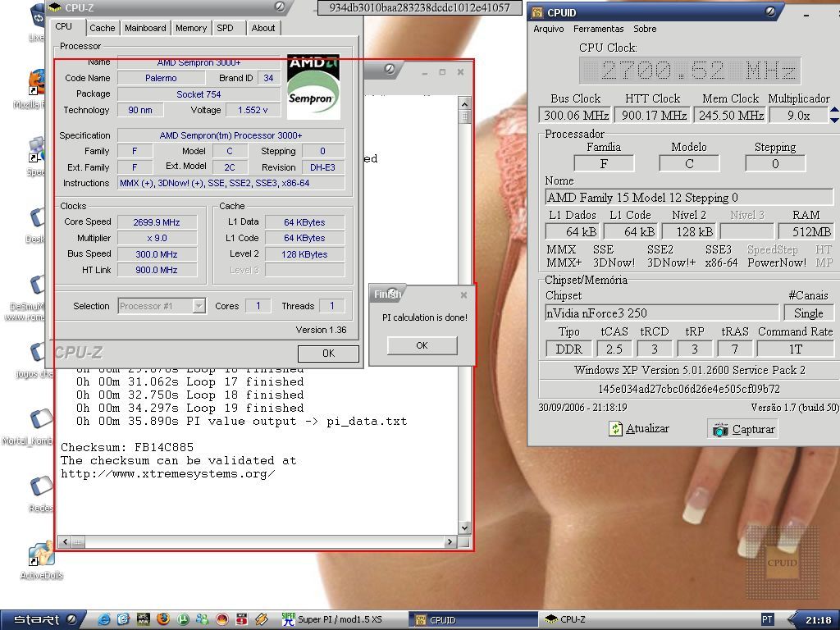Viewport: 840px width, 630px height.
Task: Open the Ferramentas menu in CPUID
Action: coord(598,29)
